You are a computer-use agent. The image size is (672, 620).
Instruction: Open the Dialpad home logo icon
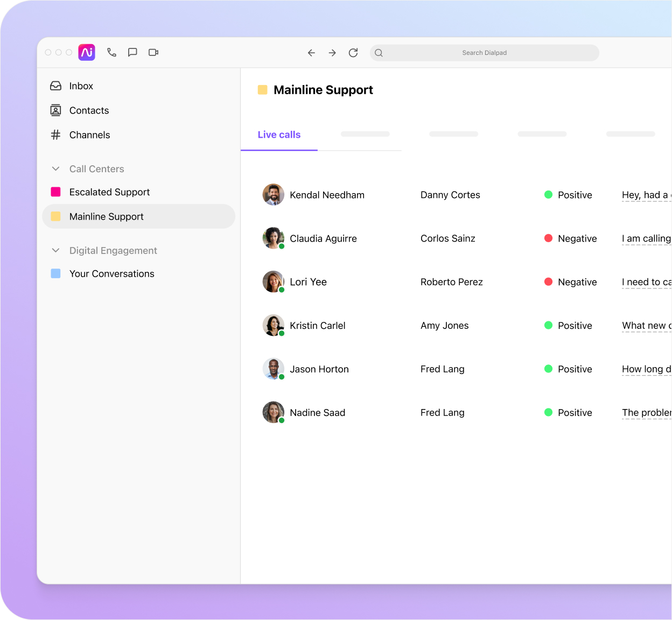tap(86, 52)
